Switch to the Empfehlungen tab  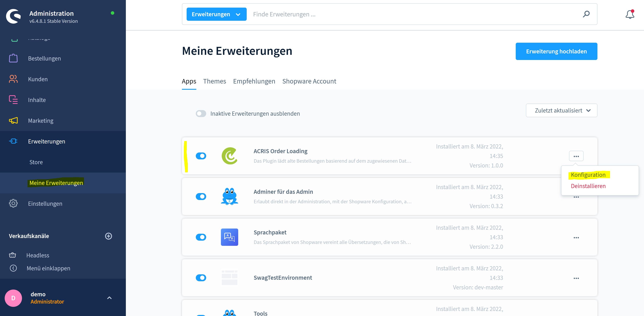(254, 81)
